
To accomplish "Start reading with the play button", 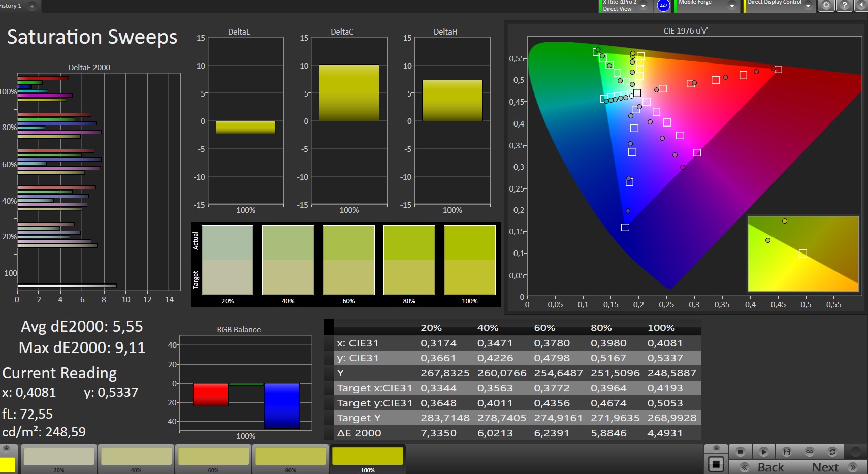I will click(x=763, y=451).
